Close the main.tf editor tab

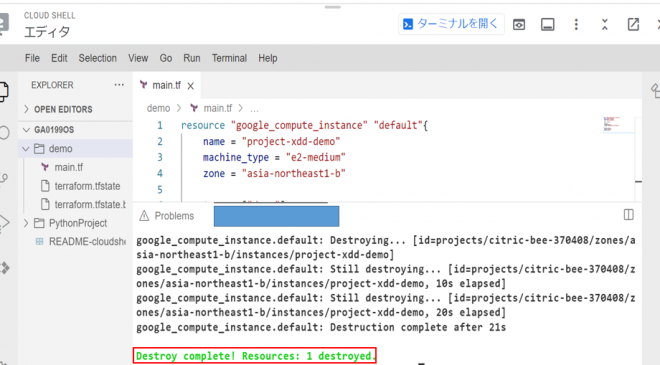pos(191,86)
